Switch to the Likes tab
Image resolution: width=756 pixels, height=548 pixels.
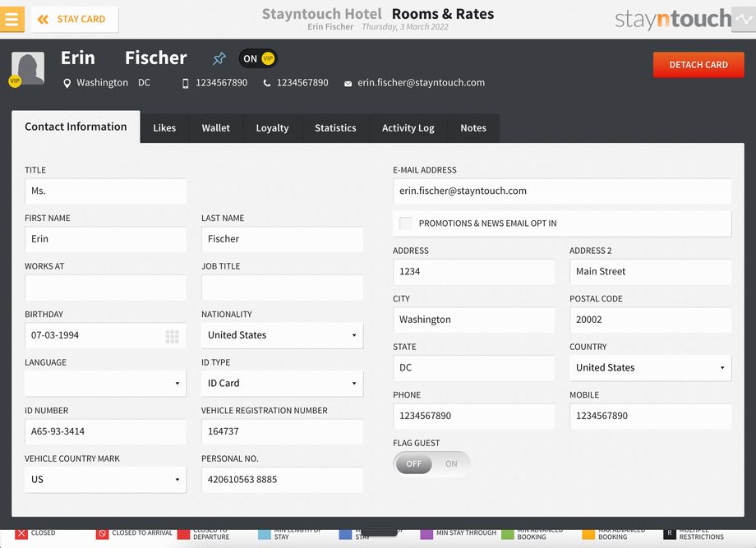point(164,128)
